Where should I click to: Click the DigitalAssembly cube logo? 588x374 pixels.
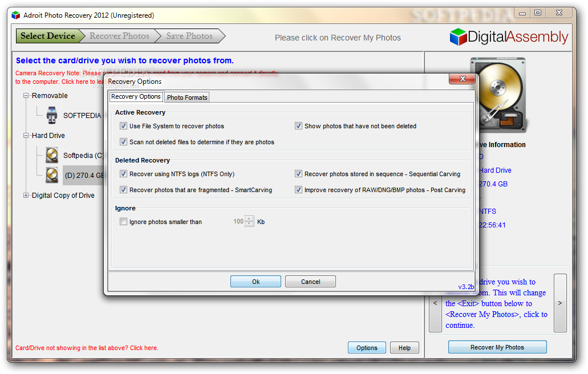click(x=458, y=37)
